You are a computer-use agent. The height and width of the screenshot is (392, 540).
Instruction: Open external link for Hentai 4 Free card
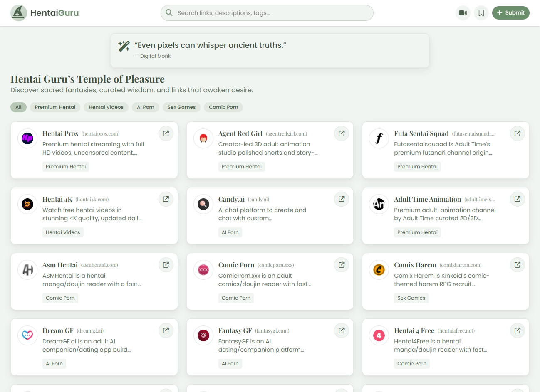pyautogui.click(x=518, y=330)
